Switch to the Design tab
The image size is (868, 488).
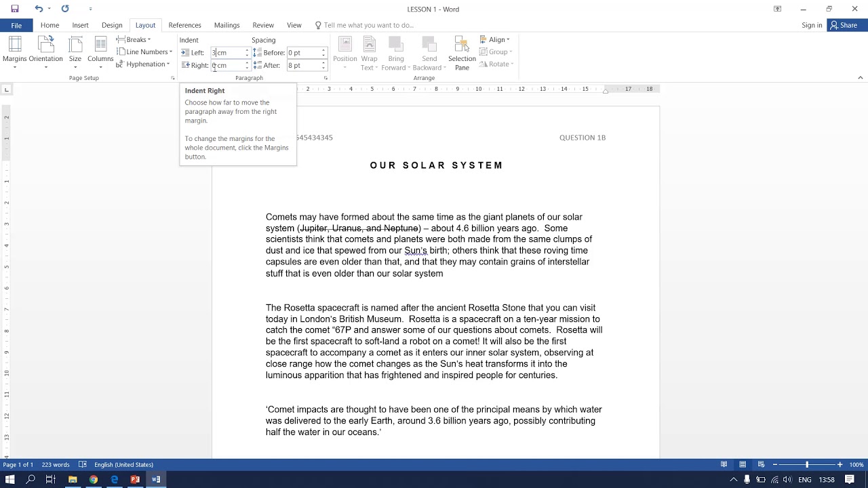[112, 25]
